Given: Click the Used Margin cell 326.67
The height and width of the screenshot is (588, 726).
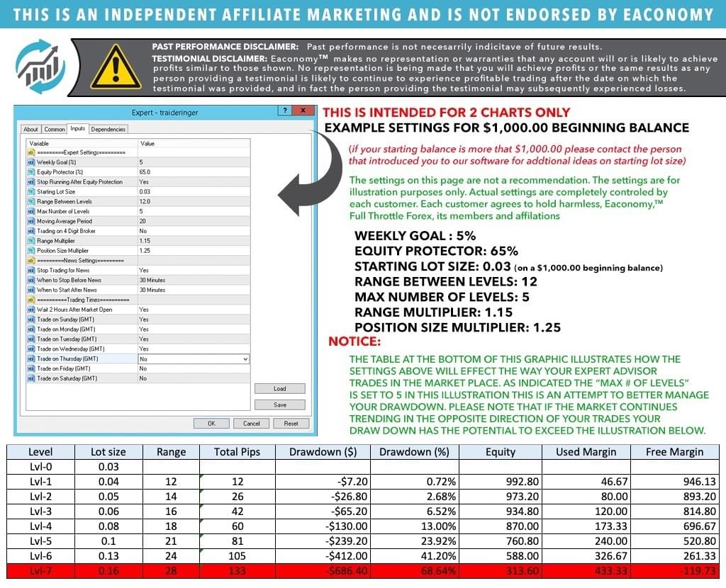Looking at the screenshot, I should tap(586, 556).
